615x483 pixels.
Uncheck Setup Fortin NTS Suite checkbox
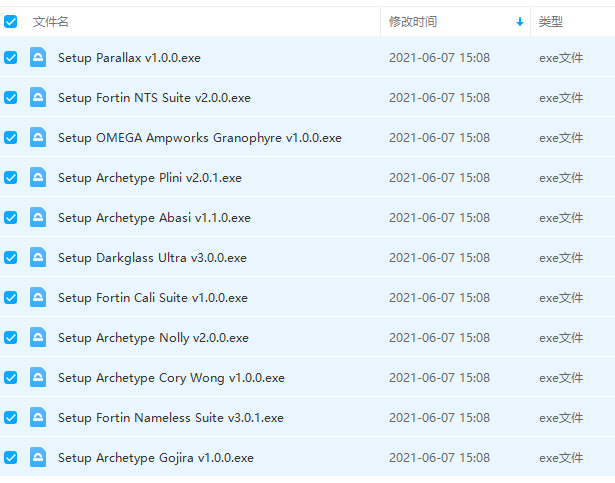[11, 98]
